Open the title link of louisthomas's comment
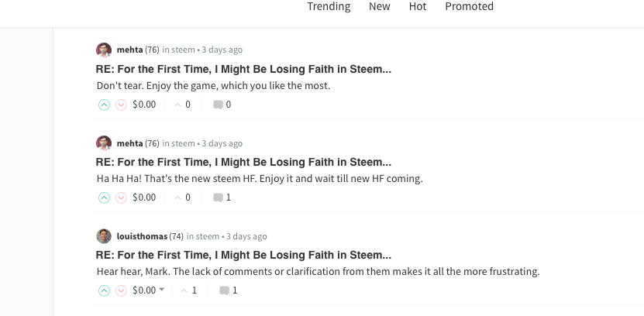644x316 pixels. (x=243, y=255)
